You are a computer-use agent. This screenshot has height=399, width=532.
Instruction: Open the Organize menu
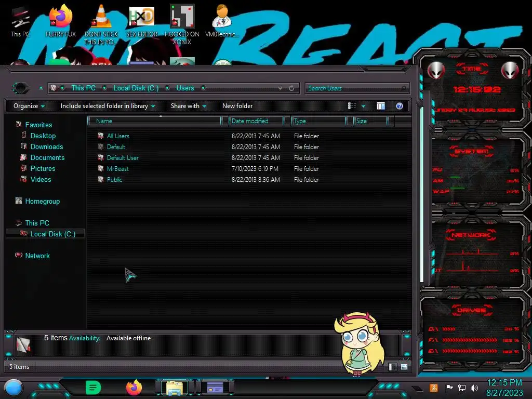pos(29,106)
